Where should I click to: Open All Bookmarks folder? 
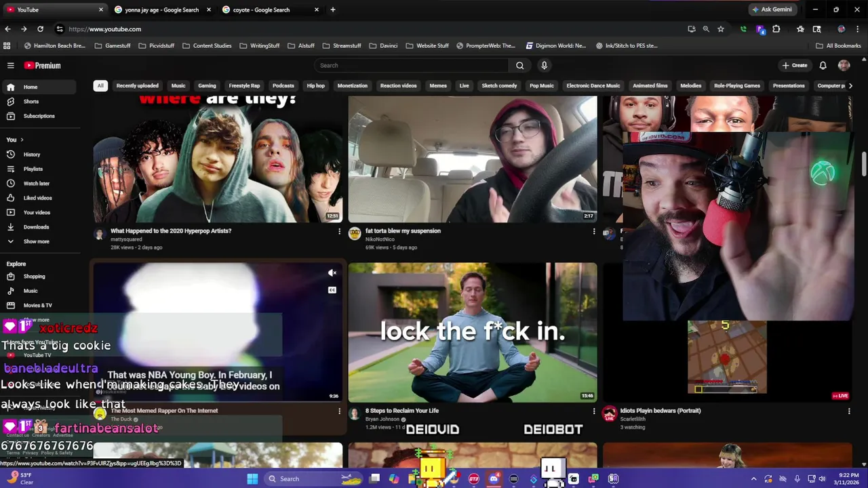point(839,46)
